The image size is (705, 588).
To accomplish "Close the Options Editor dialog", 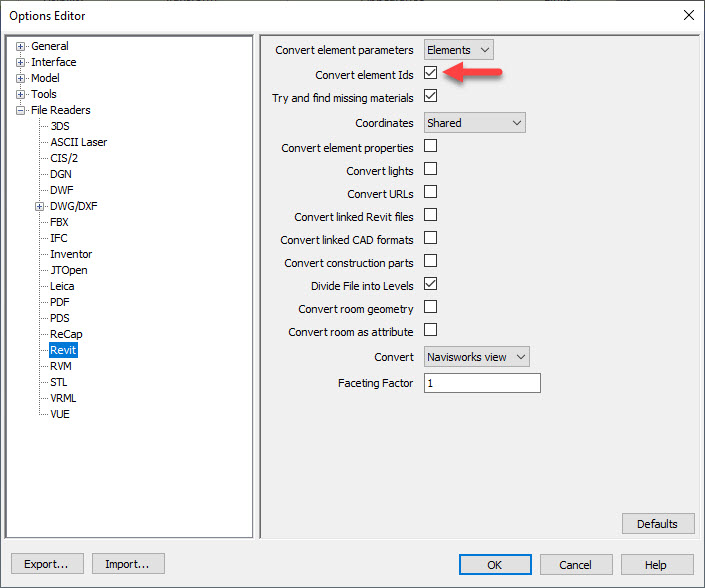I will tap(687, 15).
